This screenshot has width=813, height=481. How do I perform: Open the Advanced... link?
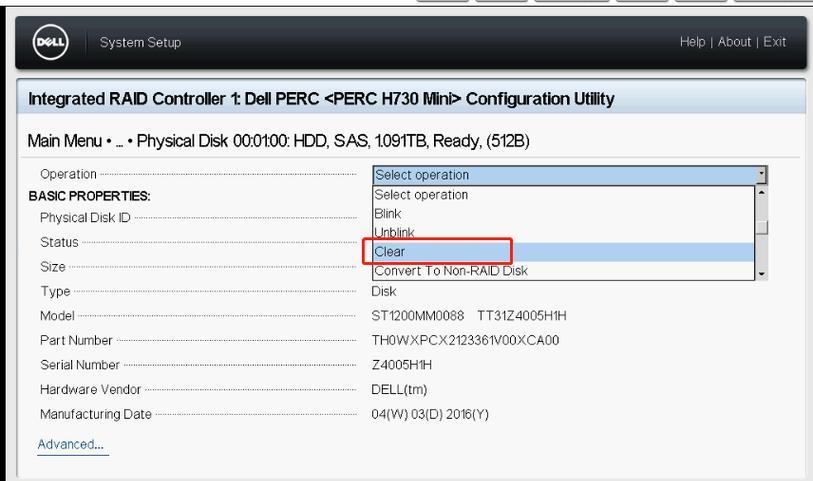coord(71,444)
